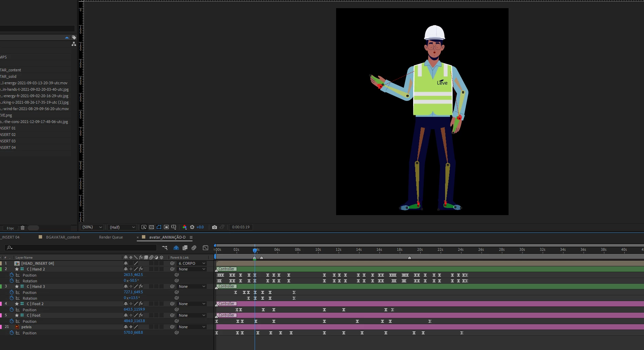
Task: Click the reset exposure icon
Action: [x=192, y=227]
